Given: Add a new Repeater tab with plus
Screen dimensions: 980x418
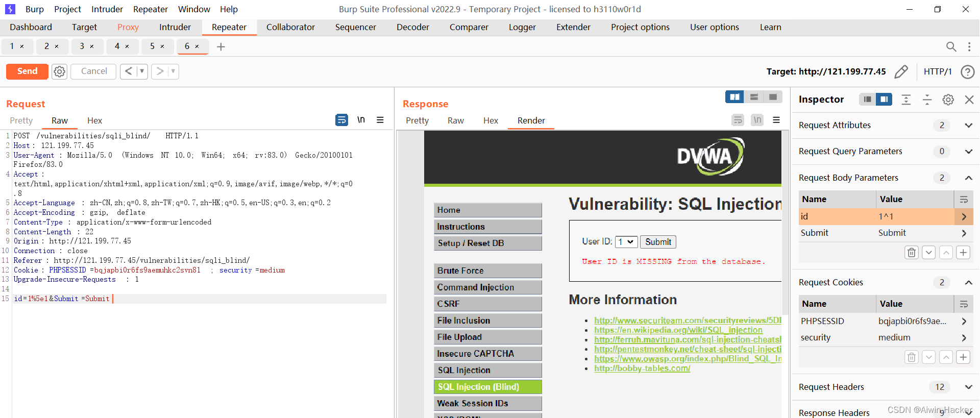Looking at the screenshot, I should pos(221,47).
